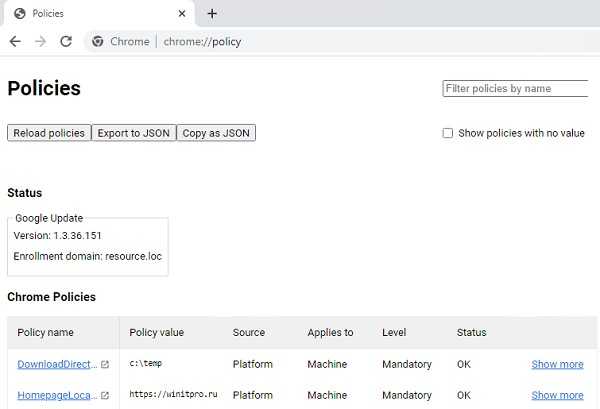Click Machine in the HomepageLoca row
This screenshot has width=600, height=409.
coord(327,395)
